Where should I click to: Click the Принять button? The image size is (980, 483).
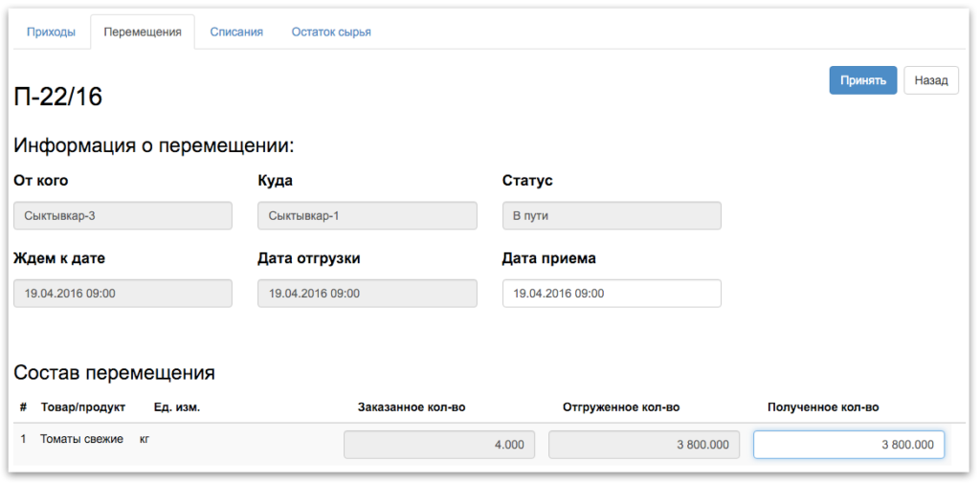863,80
